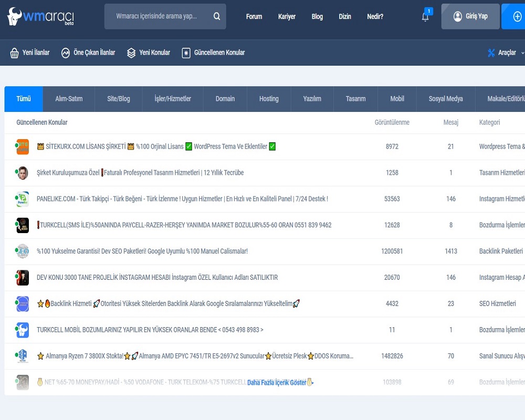Viewport: 525px width, 420px height.
Task: Go to the Kariyer page
Action: point(287,16)
